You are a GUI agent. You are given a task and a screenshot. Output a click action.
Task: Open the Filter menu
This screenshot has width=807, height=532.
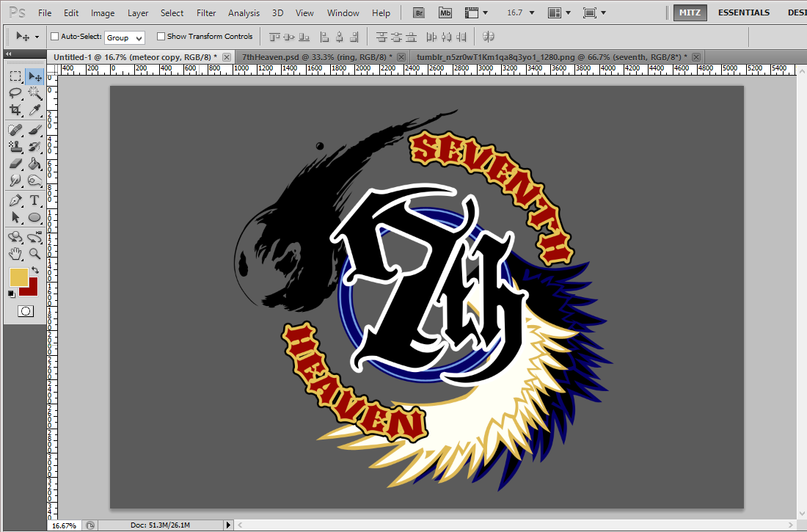click(x=206, y=13)
